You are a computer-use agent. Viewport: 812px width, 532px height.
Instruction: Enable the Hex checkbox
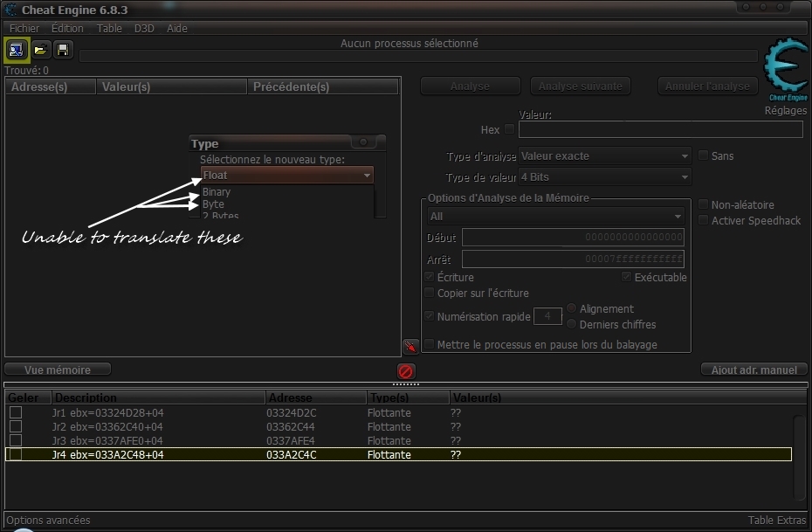tap(511, 129)
